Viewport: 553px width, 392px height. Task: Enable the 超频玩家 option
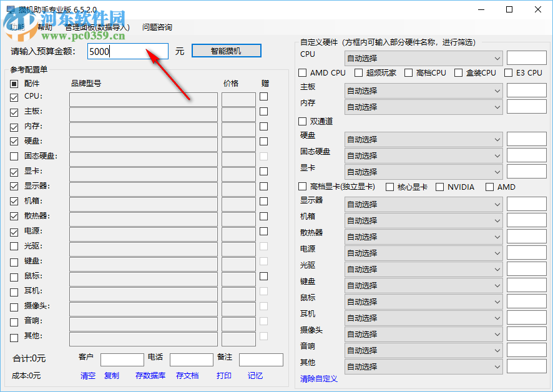click(358, 72)
